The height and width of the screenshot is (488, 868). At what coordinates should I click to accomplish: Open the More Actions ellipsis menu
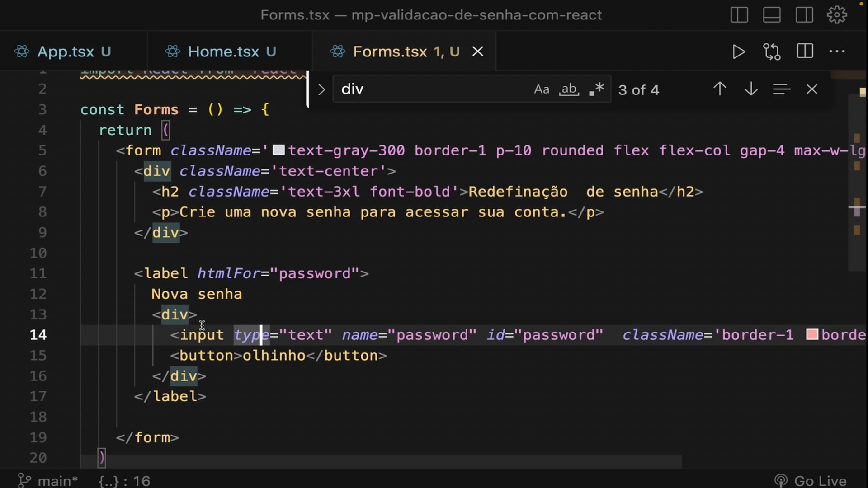coord(837,52)
